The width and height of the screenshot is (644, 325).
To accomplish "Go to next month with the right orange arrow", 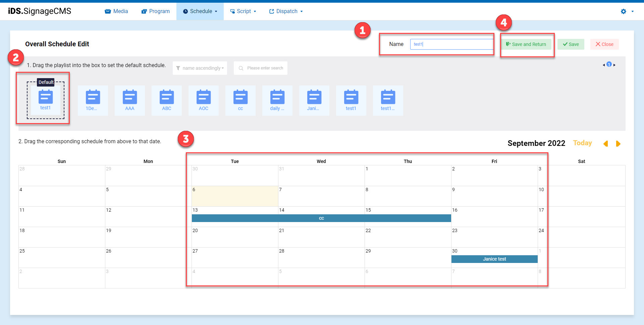I will pyautogui.click(x=618, y=144).
